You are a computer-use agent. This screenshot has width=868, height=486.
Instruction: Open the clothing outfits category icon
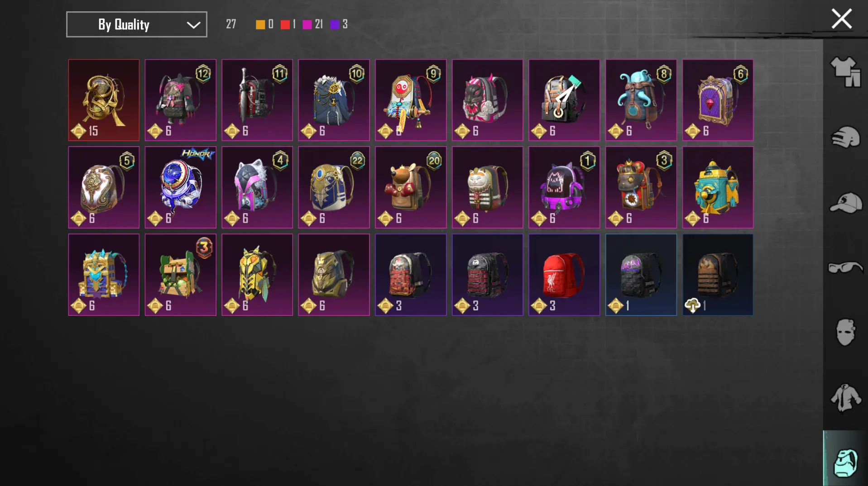coord(845,71)
